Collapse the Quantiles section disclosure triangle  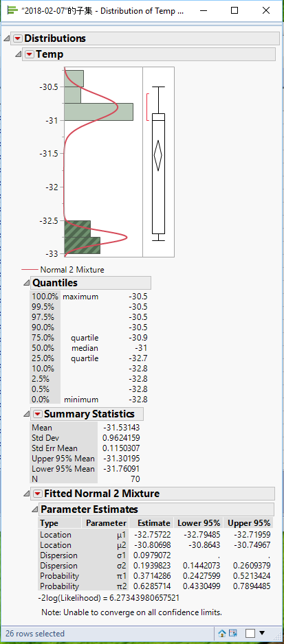click(x=27, y=283)
